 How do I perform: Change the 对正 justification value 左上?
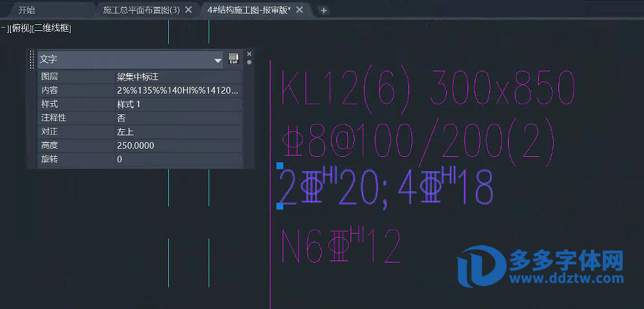pyautogui.click(x=178, y=132)
